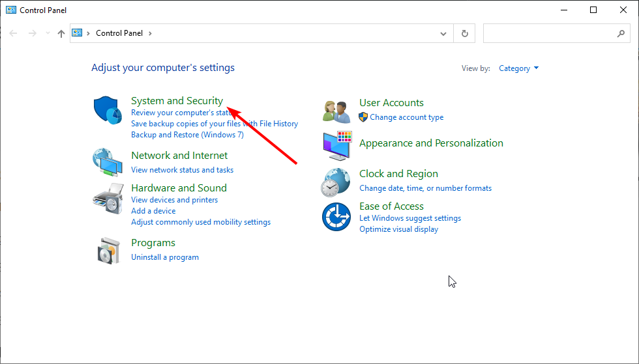Image resolution: width=639 pixels, height=364 pixels.
Task: Click Change account type link
Action: click(407, 117)
